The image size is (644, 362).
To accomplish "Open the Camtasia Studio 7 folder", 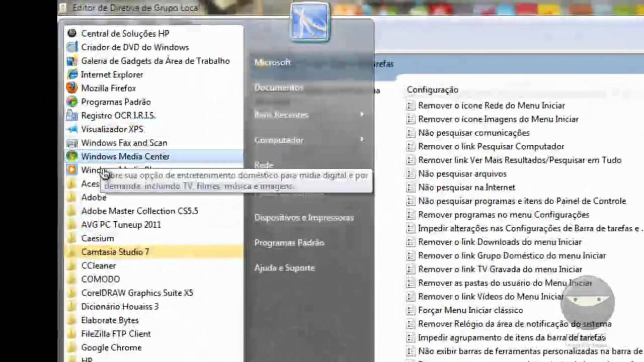I will coord(154,252).
